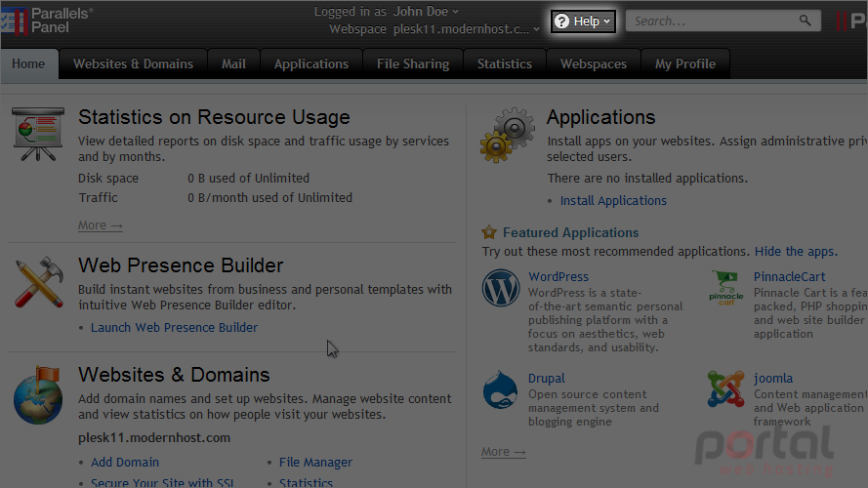Open the joomla application link

(x=772, y=379)
